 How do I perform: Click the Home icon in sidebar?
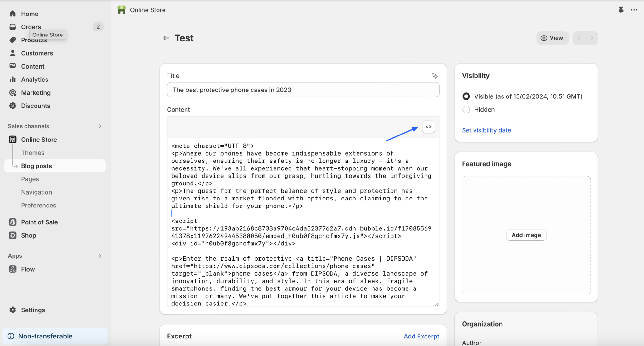13,14
